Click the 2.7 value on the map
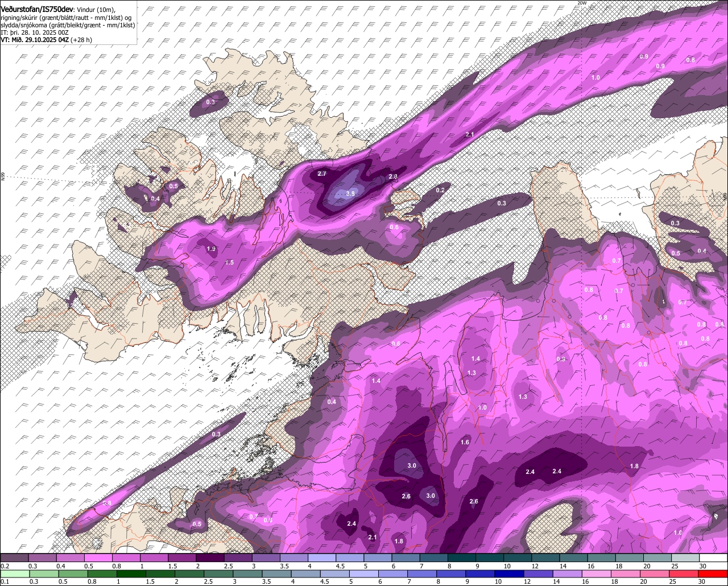728x586 pixels. (322, 174)
